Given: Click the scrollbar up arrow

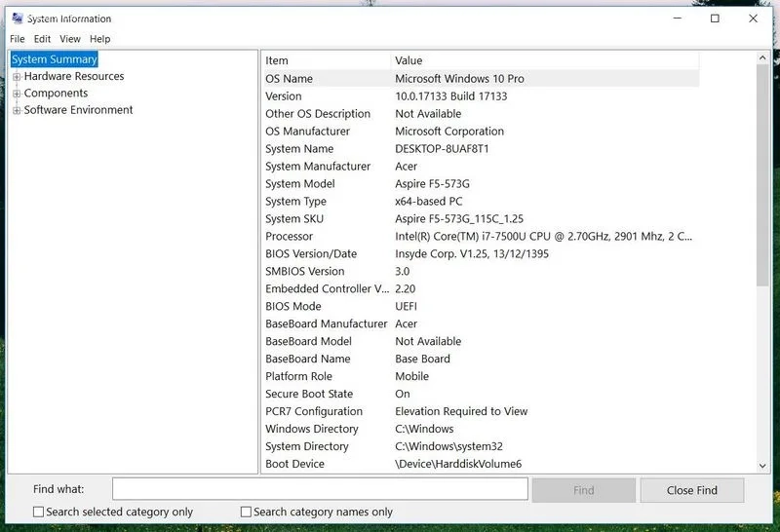Looking at the screenshot, I should (x=762, y=58).
